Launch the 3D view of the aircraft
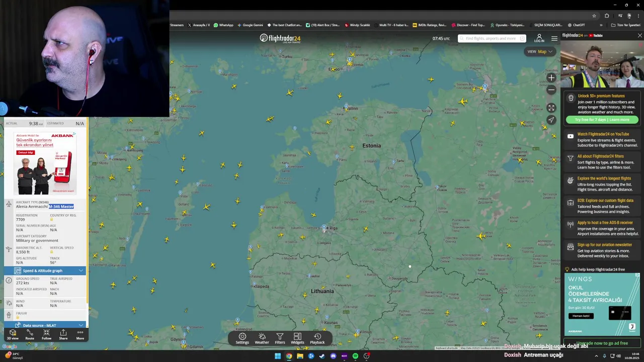The height and width of the screenshot is (362, 644). click(13, 335)
